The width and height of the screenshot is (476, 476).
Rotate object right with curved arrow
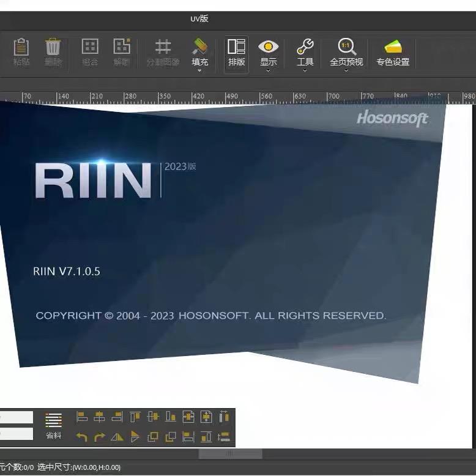point(99,437)
